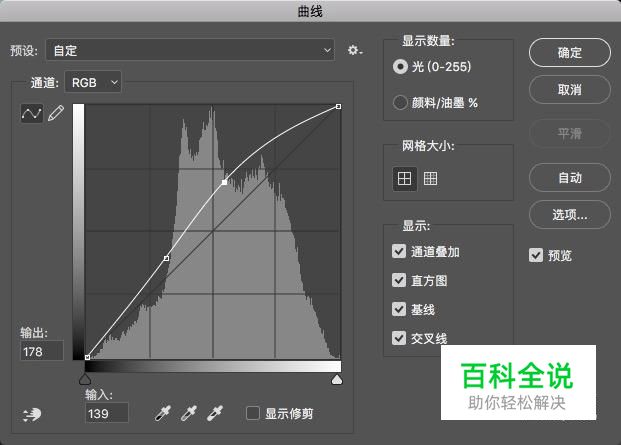The height and width of the screenshot is (445, 621).
Task: Open the 通道 RGB channel dropdown
Action: (93, 82)
